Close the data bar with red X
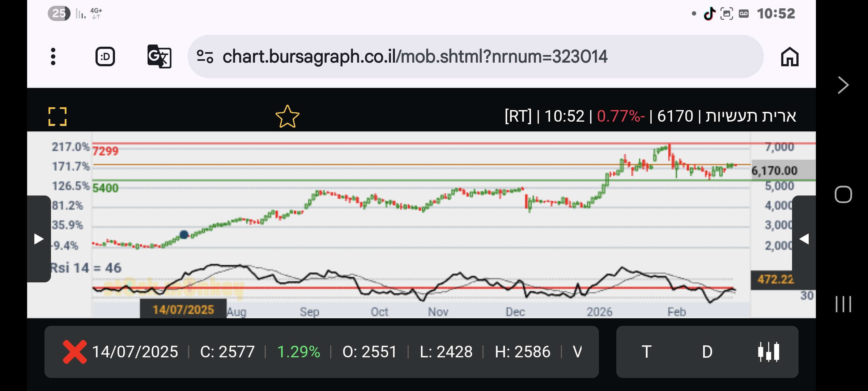 click(x=75, y=352)
